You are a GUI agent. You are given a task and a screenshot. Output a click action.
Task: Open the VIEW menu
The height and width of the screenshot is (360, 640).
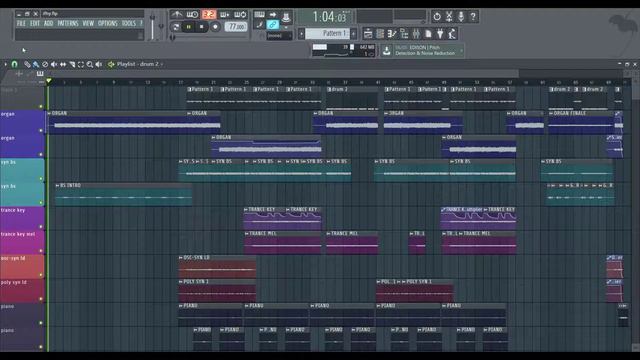pyautogui.click(x=88, y=23)
